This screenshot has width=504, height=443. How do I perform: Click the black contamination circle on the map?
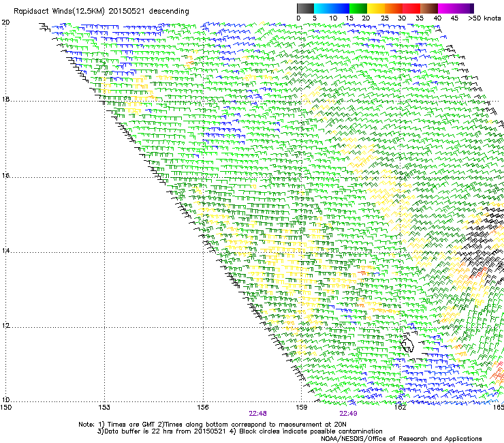407,345
